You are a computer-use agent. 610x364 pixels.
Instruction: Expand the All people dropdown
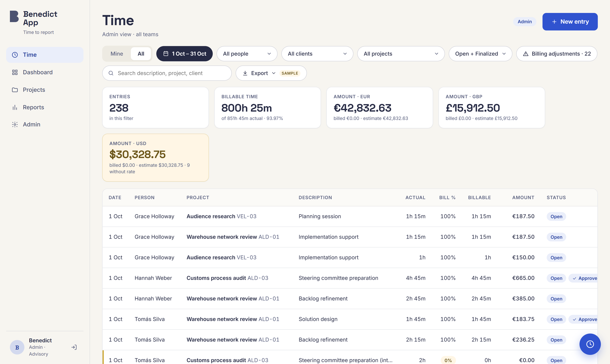[247, 54]
